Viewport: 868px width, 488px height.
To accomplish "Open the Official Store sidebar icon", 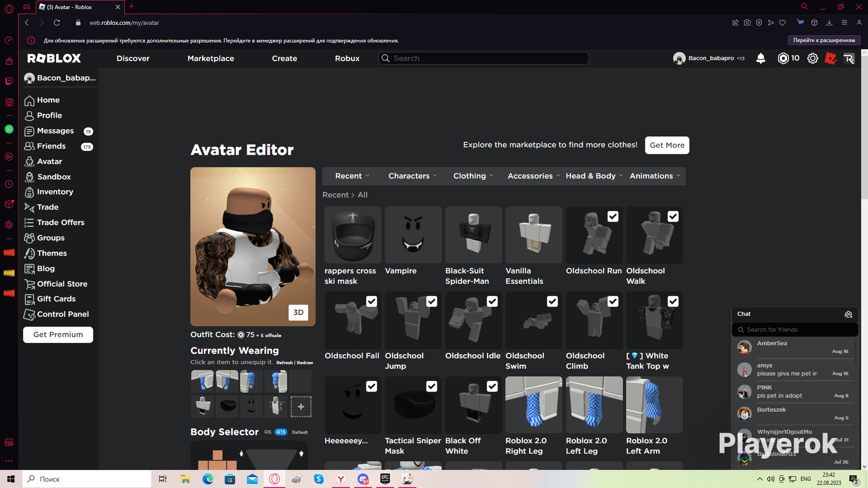I will 29,284.
